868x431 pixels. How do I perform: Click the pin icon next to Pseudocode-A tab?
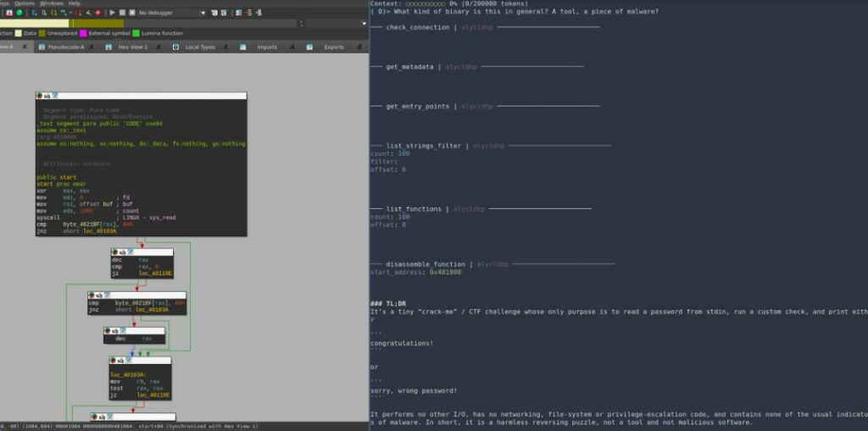(x=92, y=47)
